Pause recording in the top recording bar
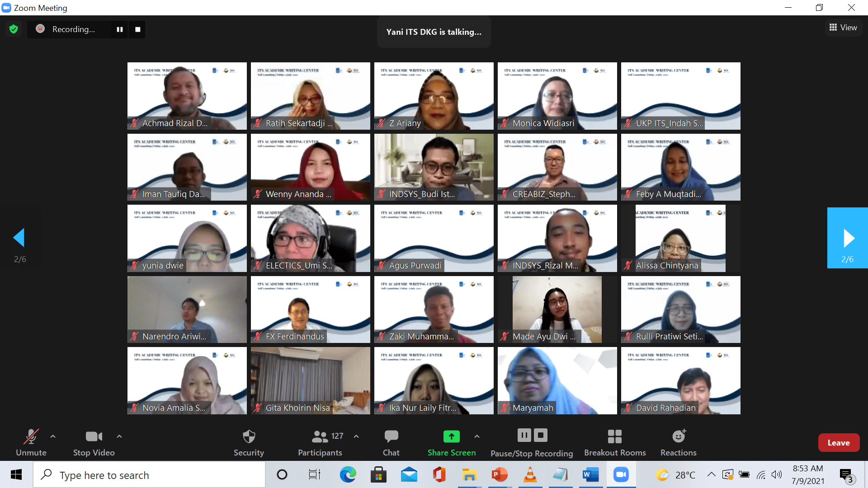The height and width of the screenshot is (488, 868). pyautogui.click(x=120, y=29)
